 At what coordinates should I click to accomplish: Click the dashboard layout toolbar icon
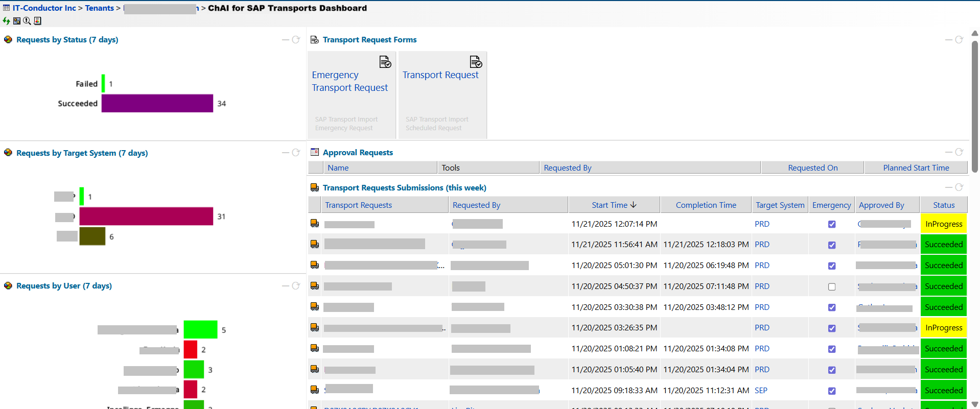pyautogui.click(x=17, y=21)
